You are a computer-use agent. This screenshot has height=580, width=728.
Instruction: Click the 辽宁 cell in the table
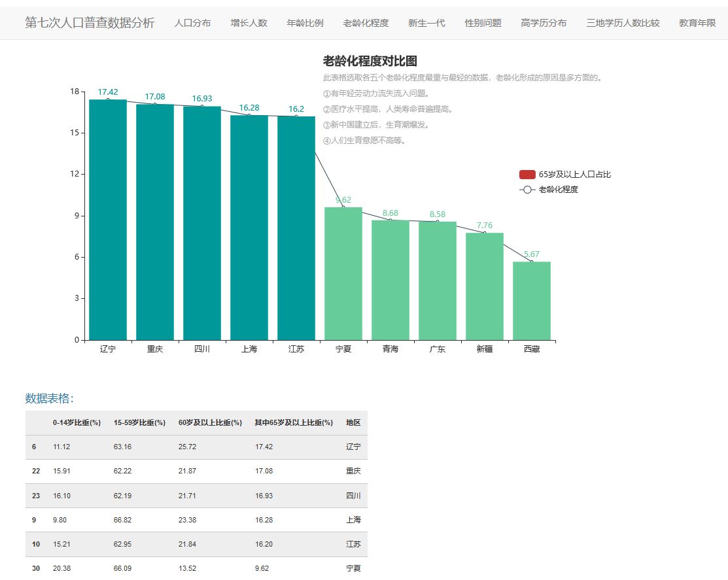(x=353, y=447)
